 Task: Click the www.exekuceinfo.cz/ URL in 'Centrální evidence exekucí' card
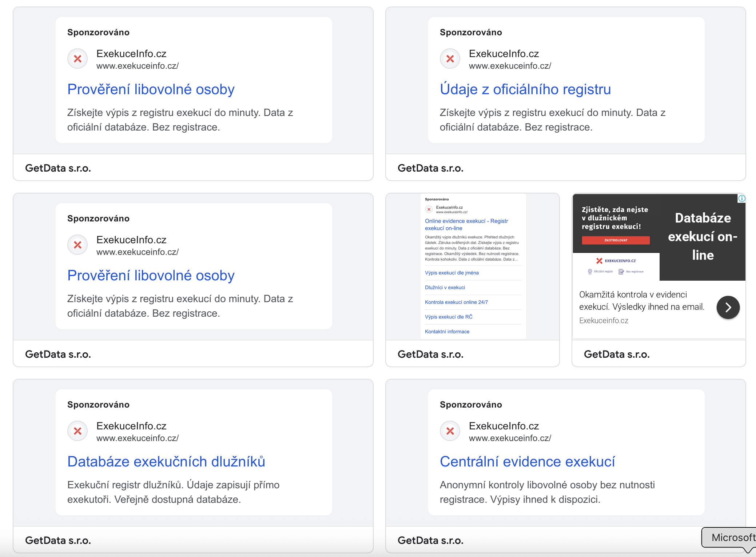coord(510,438)
